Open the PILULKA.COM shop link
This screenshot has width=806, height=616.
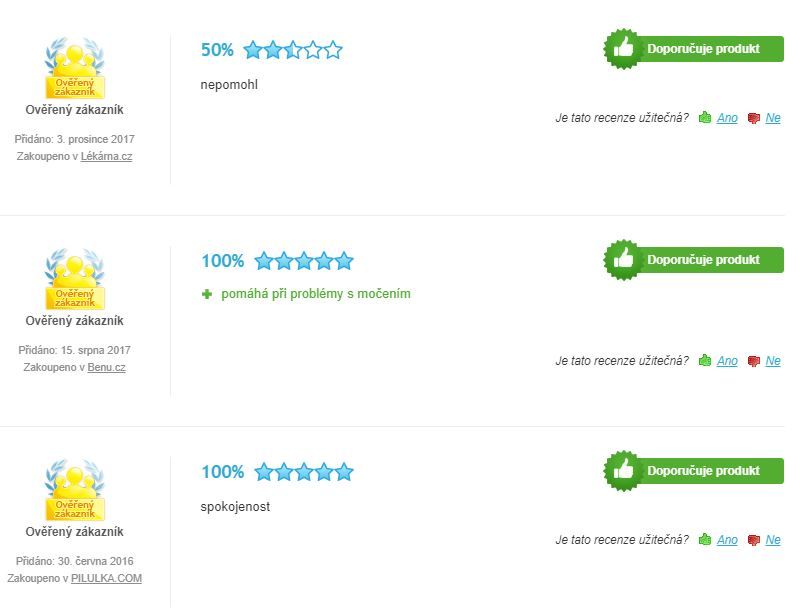tap(106, 578)
